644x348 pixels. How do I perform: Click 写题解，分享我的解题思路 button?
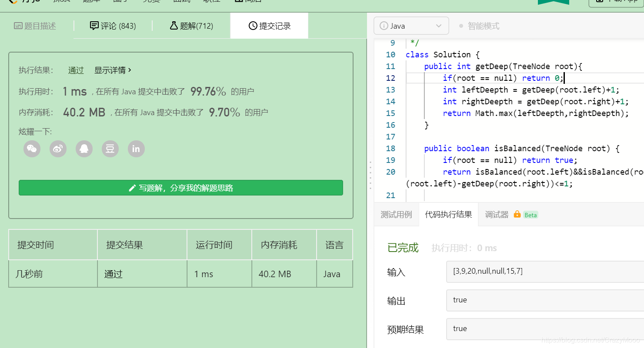click(x=180, y=187)
